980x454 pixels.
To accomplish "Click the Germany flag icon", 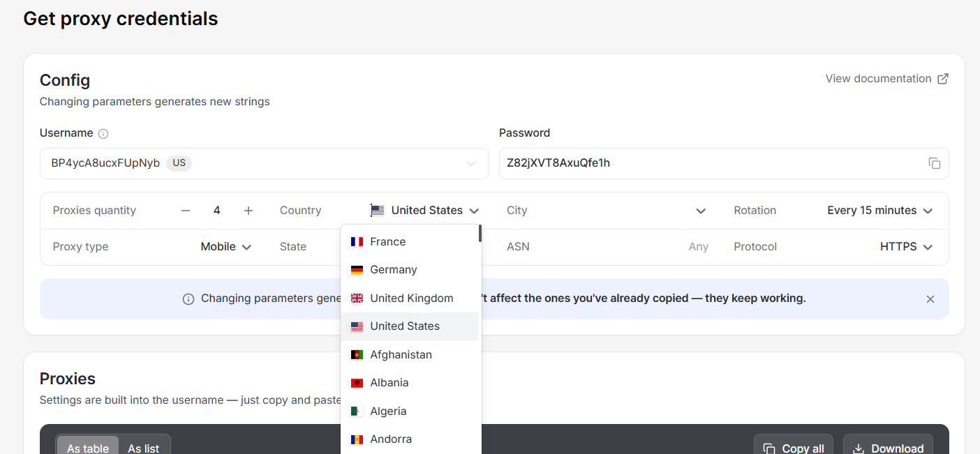I will tap(357, 270).
